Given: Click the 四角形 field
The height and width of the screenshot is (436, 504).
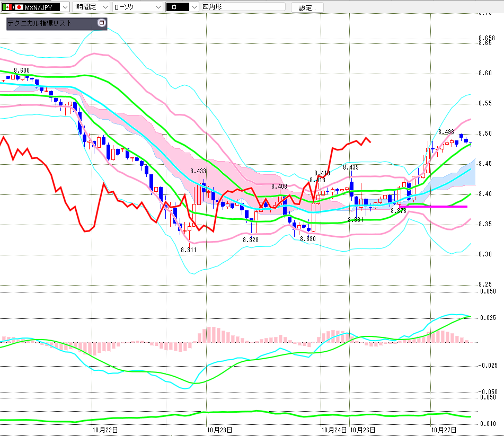Looking at the screenshot, I should point(243,7).
